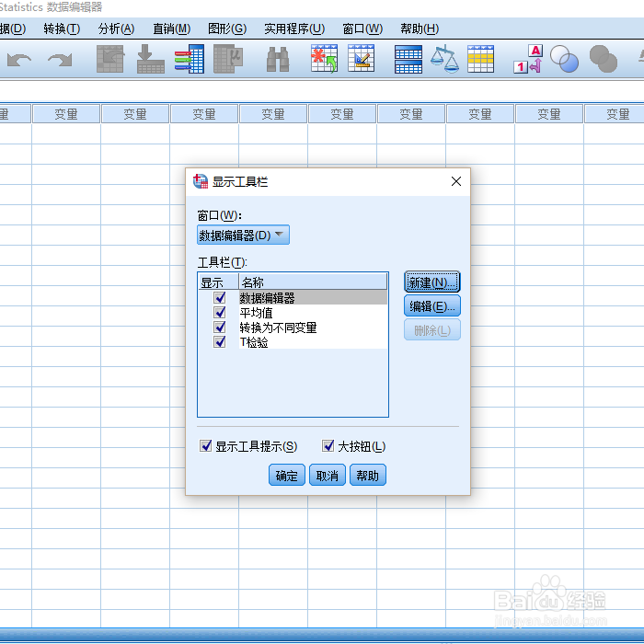Select the 转换为不同变量 row in toolbar list
This screenshot has height=644, width=644.
point(313,328)
